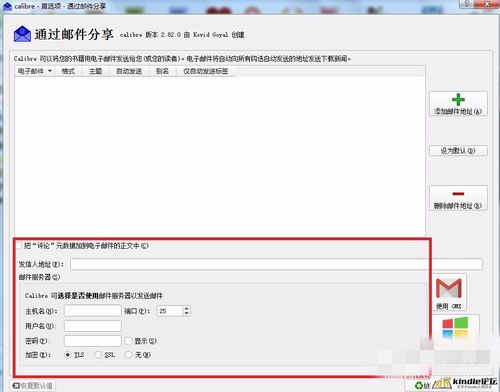The width and height of the screenshot is (500, 392).
Task: Click the sender address input field
Action: click(276, 264)
